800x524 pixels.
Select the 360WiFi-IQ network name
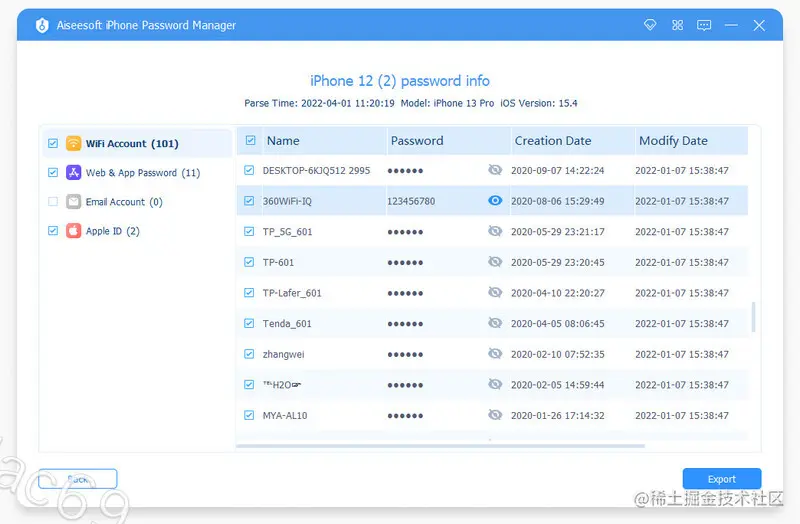pyautogui.click(x=287, y=201)
